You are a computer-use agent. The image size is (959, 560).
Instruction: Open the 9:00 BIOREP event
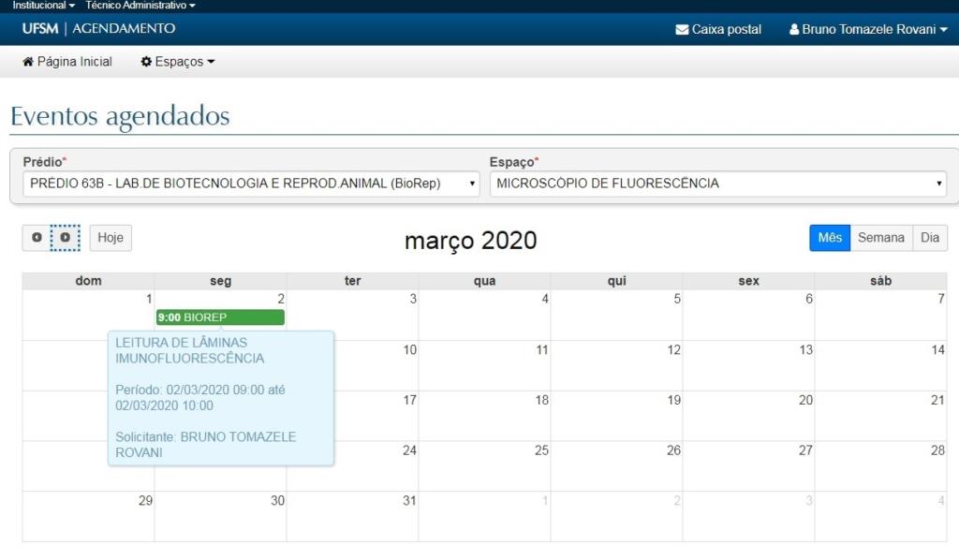220,317
